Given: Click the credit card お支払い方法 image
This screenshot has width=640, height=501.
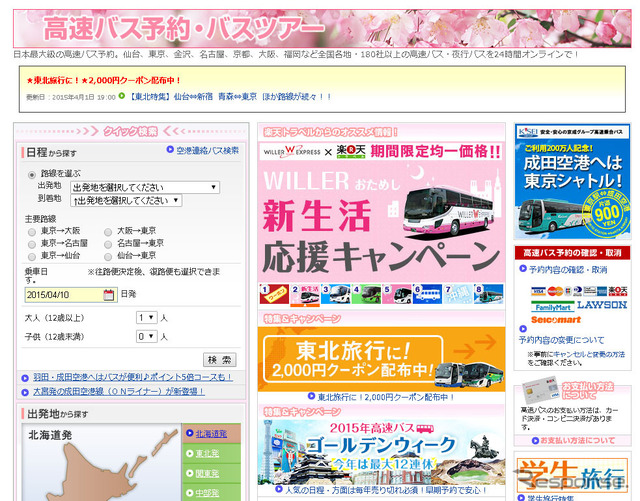Looking at the screenshot, I should click(540, 390).
